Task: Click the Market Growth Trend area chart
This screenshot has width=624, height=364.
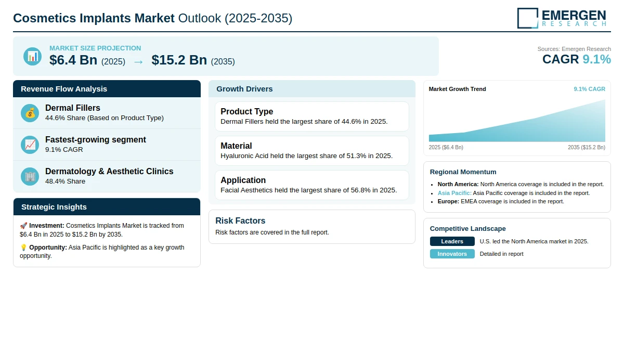Action: pyautogui.click(x=517, y=121)
